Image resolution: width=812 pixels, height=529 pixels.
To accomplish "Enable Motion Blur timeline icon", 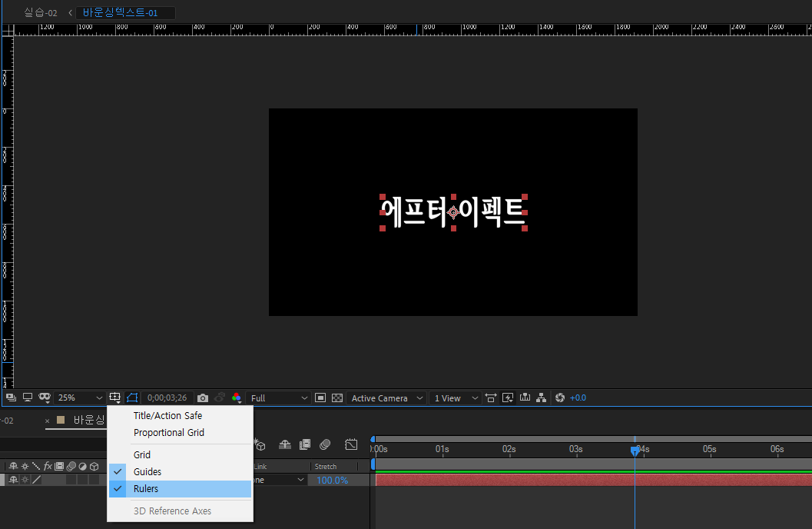I will click(325, 444).
